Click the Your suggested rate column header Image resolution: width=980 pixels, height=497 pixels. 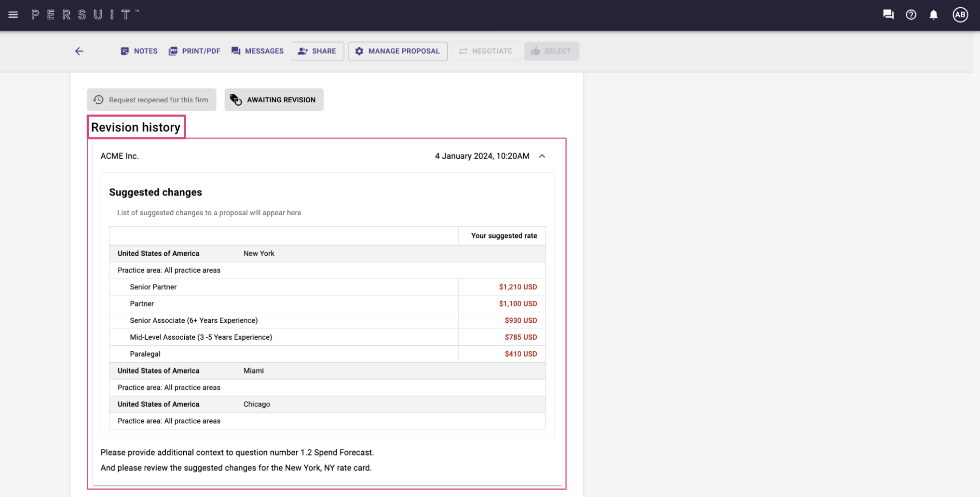[504, 236]
